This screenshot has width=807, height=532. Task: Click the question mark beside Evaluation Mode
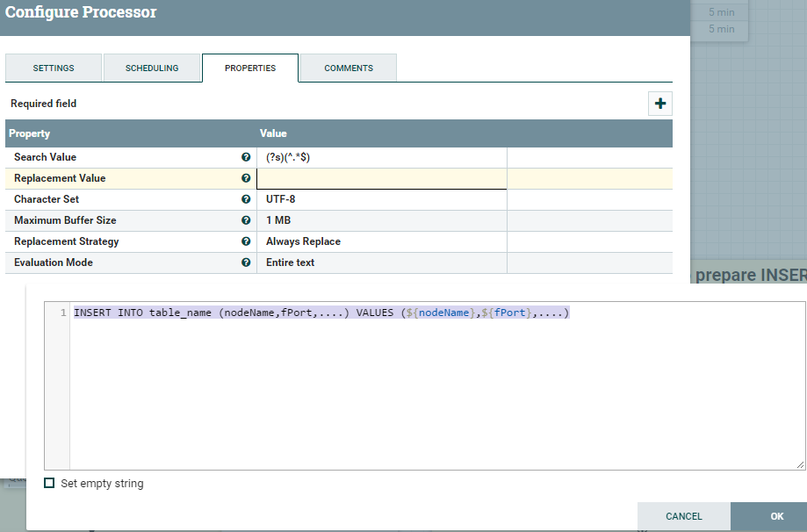[246, 262]
